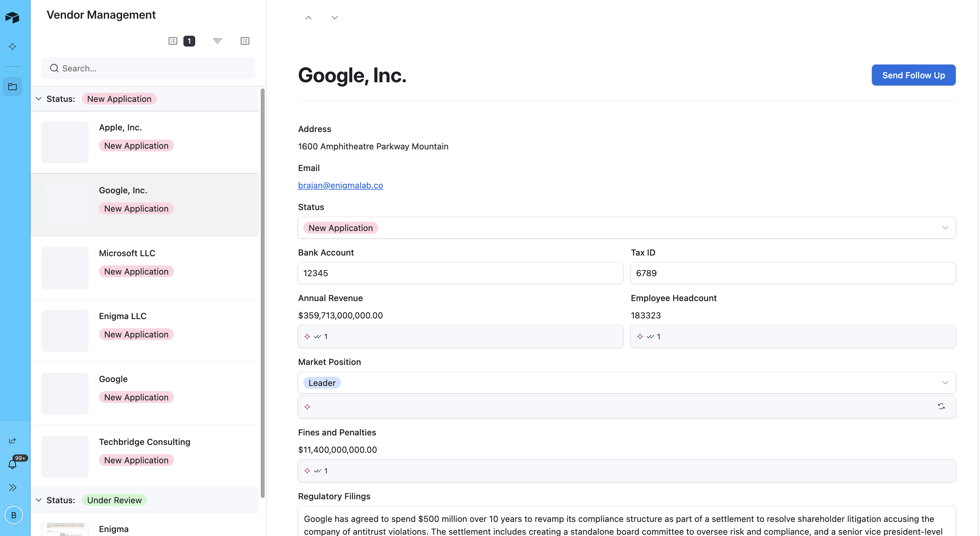Collapse the Under Review status group
Image resolution: width=980 pixels, height=536 pixels.
39,500
